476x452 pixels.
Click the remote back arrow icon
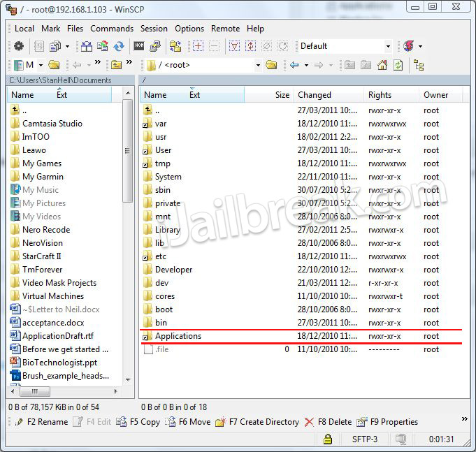(294, 65)
